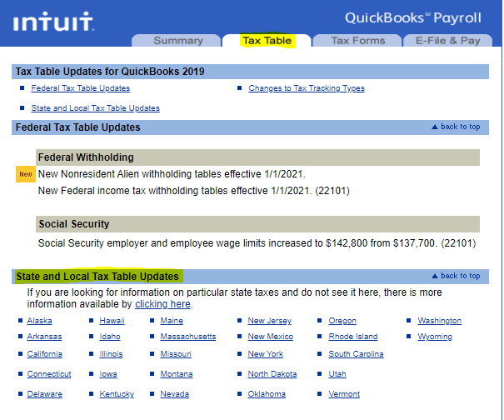Image resolution: width=504 pixels, height=420 pixels.
Task: Open the Oregon link
Action: point(342,321)
